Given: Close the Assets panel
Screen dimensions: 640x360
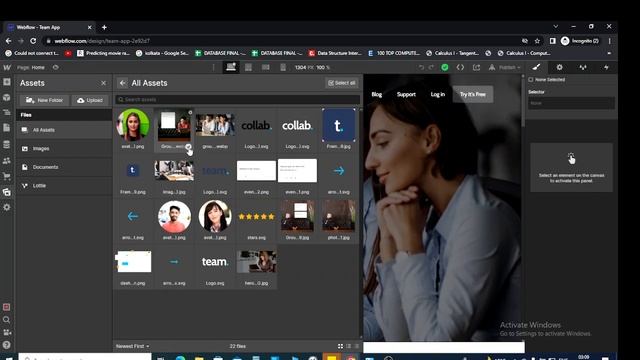Looking at the screenshot, I should pyautogui.click(x=104, y=83).
